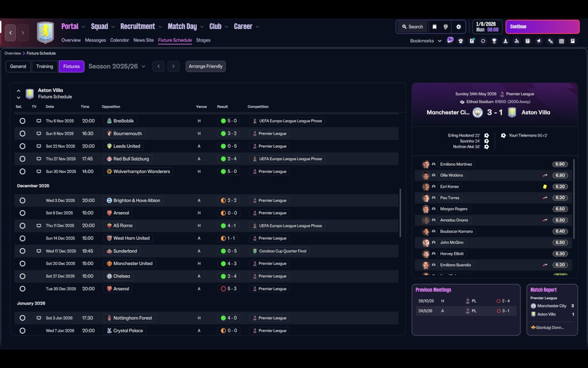The image size is (588, 368).
Task: Click the notebook icon at bookmarks end
Action: (x=573, y=41)
